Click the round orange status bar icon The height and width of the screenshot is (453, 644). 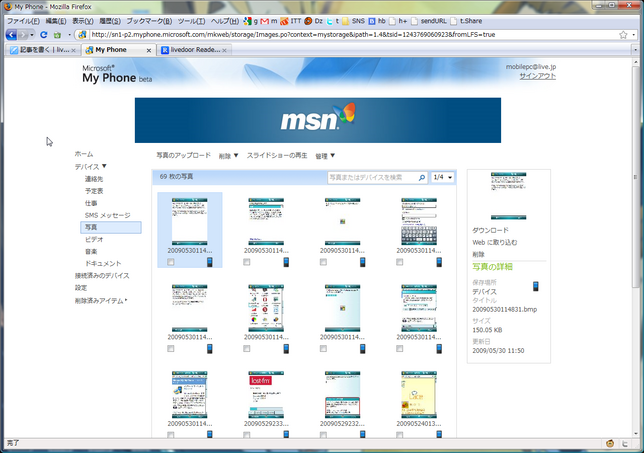610,443
